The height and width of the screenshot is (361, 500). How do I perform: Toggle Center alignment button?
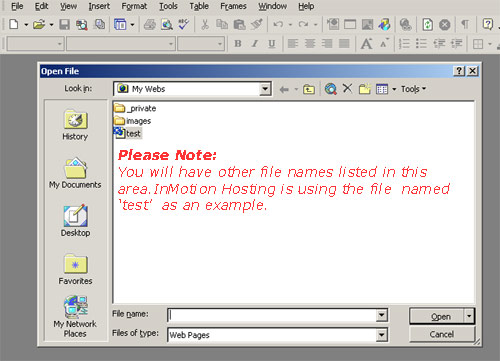click(310, 44)
